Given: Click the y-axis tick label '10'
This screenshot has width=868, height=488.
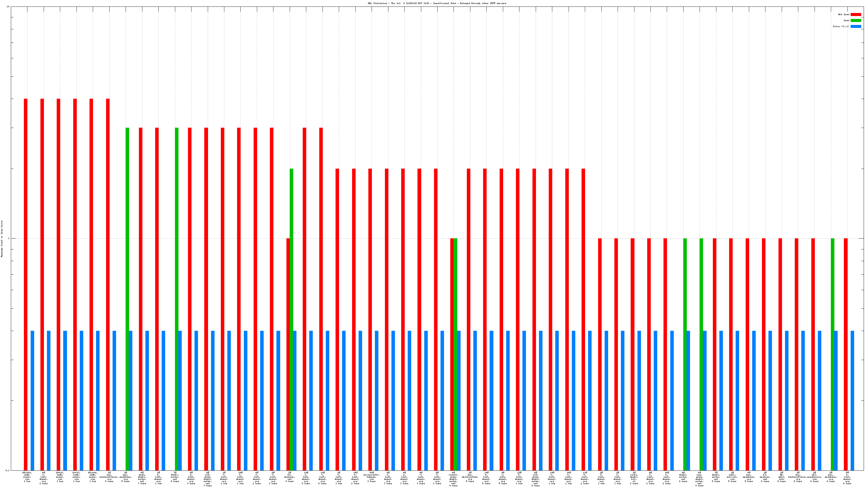Looking at the screenshot, I should coord(8,7).
